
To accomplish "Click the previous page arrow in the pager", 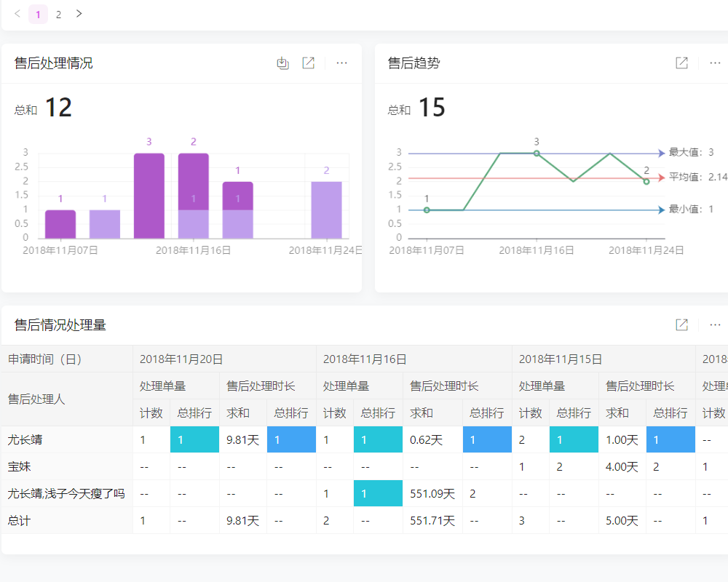I will click(x=16, y=14).
